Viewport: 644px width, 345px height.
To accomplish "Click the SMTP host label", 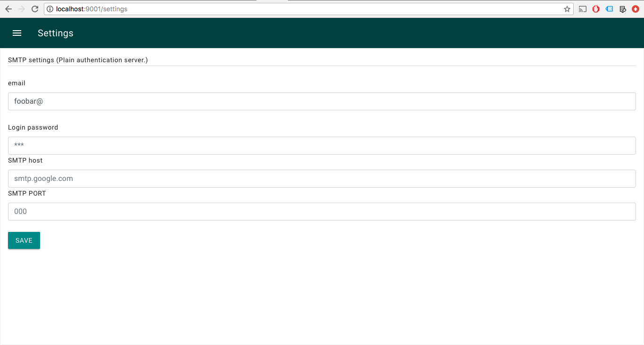I will click(25, 160).
